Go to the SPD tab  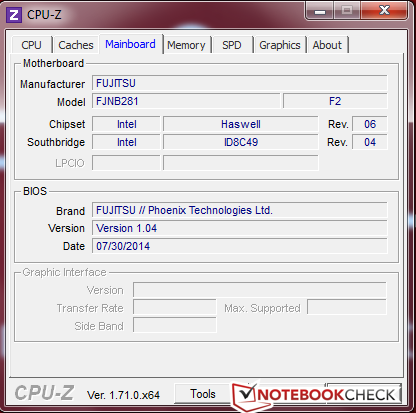coord(232,45)
